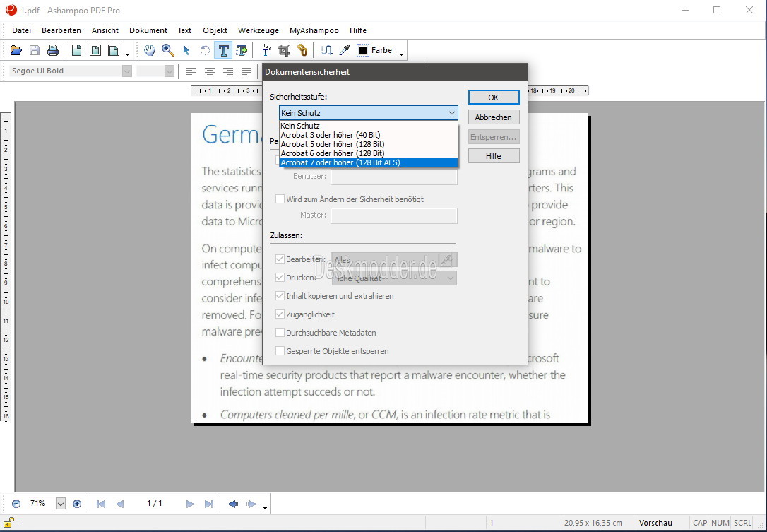Click the black Farbe color swatch
The width and height of the screenshot is (767, 532).
point(363,50)
